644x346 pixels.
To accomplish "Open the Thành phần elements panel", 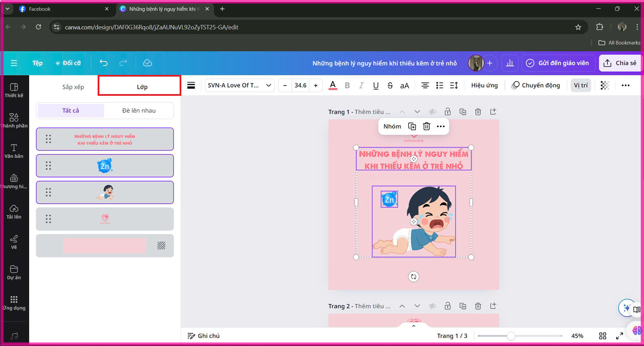I will (x=14, y=121).
